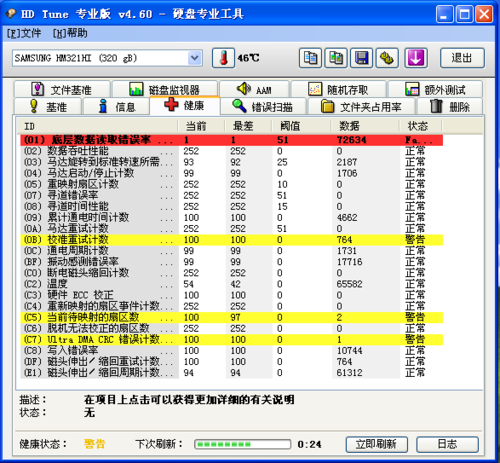
Task: Select the (C6) 脱机无法校正的扇区数 row
Action: coord(231,328)
